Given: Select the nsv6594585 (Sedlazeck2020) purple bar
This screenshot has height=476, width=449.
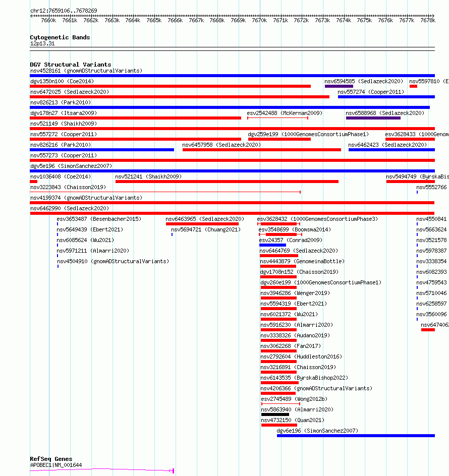Looking at the screenshot, I should pyautogui.click(x=339, y=87).
